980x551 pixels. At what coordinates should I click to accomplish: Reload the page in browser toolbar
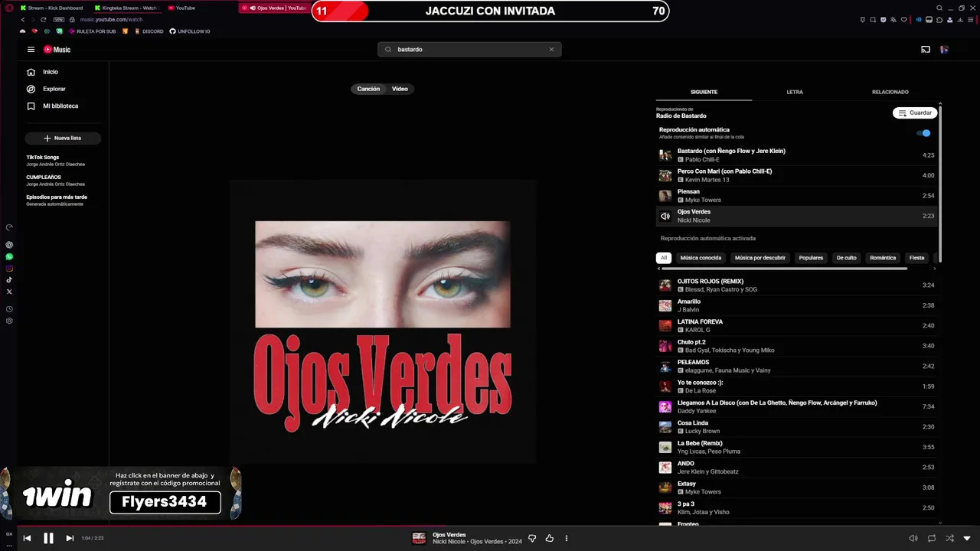pos(43,19)
